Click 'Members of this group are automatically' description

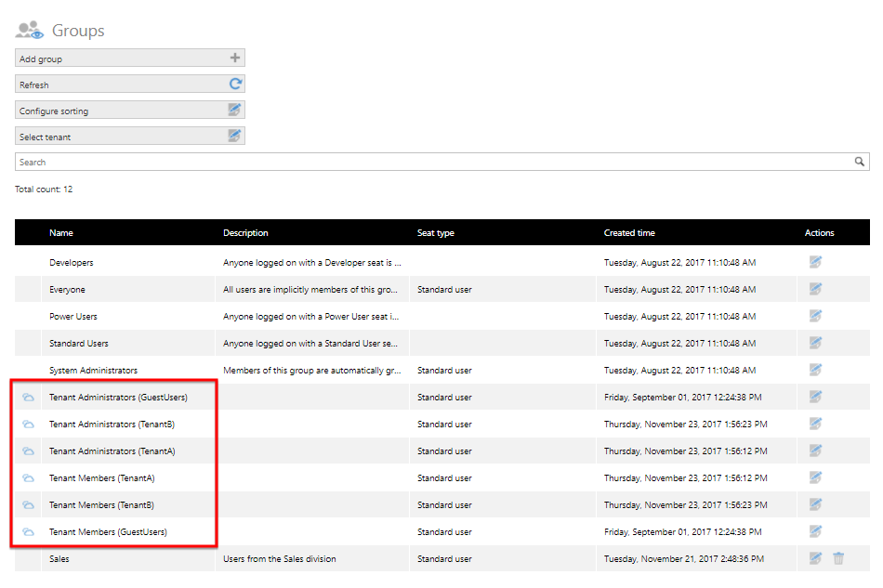[312, 371]
